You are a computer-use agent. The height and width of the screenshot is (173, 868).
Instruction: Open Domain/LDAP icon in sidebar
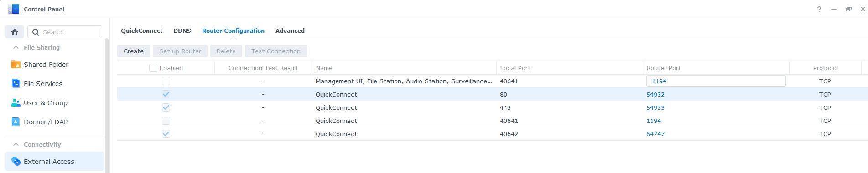point(16,122)
